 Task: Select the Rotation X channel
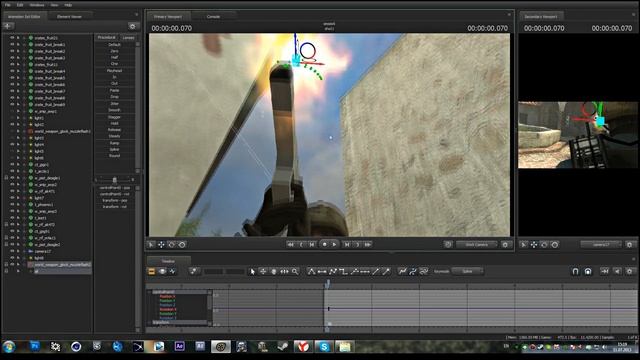click(168, 309)
